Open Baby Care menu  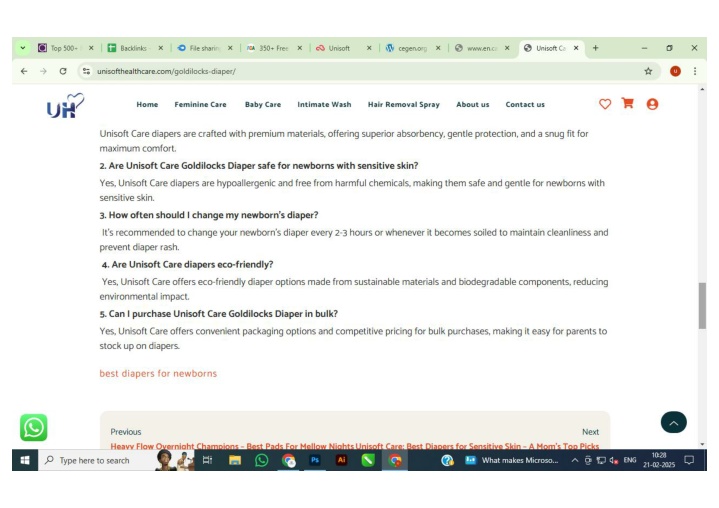(263, 105)
